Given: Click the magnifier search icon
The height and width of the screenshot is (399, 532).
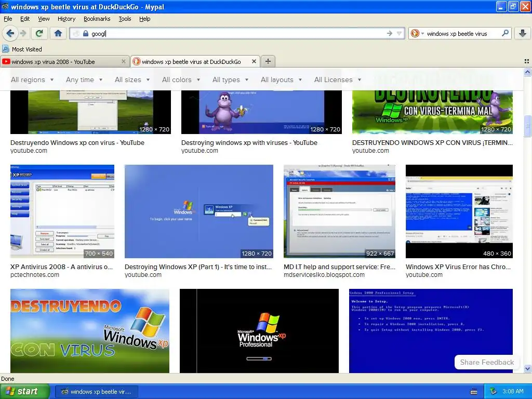Looking at the screenshot, I should pos(505,33).
